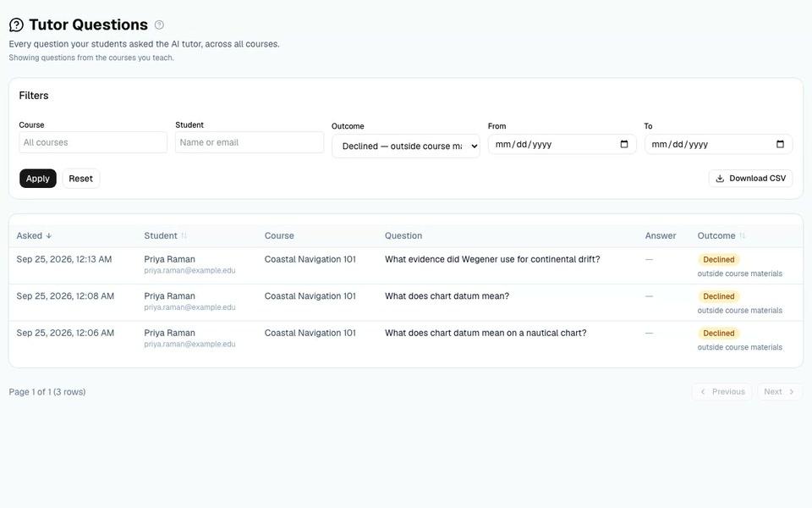This screenshot has height=508, width=812.
Task: Click Coastal Navigation 101 in the 12:06 AM row
Action: [310, 333]
